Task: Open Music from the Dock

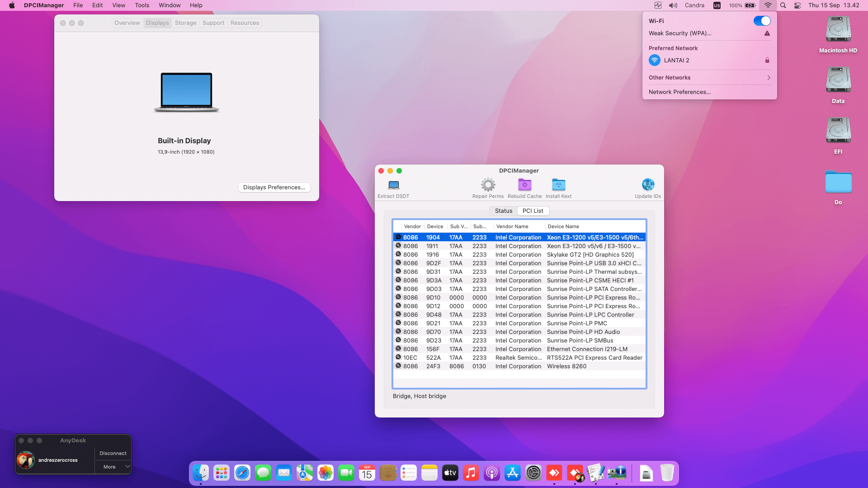Action: tap(471, 473)
